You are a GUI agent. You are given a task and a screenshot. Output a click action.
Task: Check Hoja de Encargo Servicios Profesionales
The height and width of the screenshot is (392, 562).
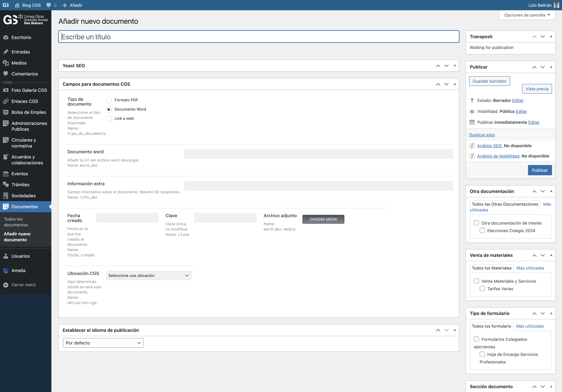pyautogui.click(x=482, y=354)
